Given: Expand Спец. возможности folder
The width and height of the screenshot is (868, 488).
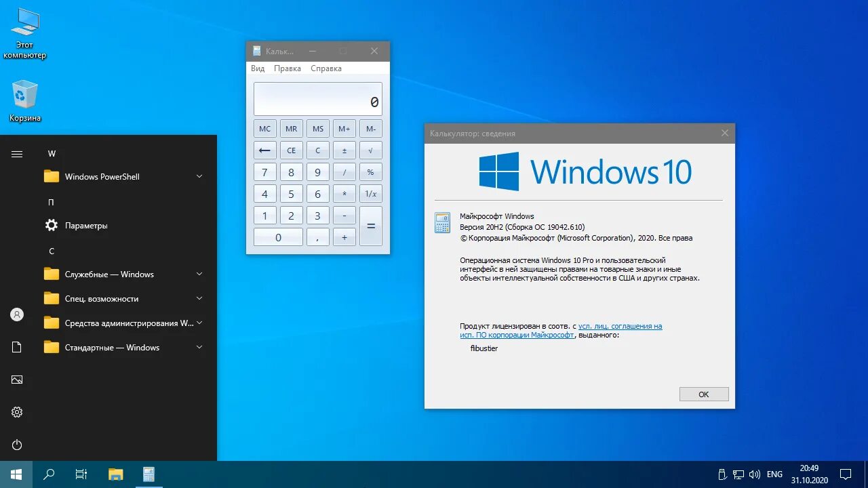Looking at the screenshot, I should coord(122,298).
